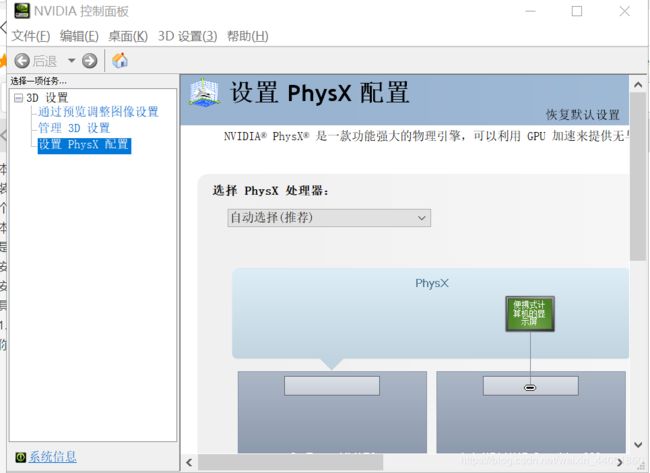The image size is (650, 473).
Task: Click the vertical scrollbar thumb
Action: pyautogui.click(x=638, y=177)
